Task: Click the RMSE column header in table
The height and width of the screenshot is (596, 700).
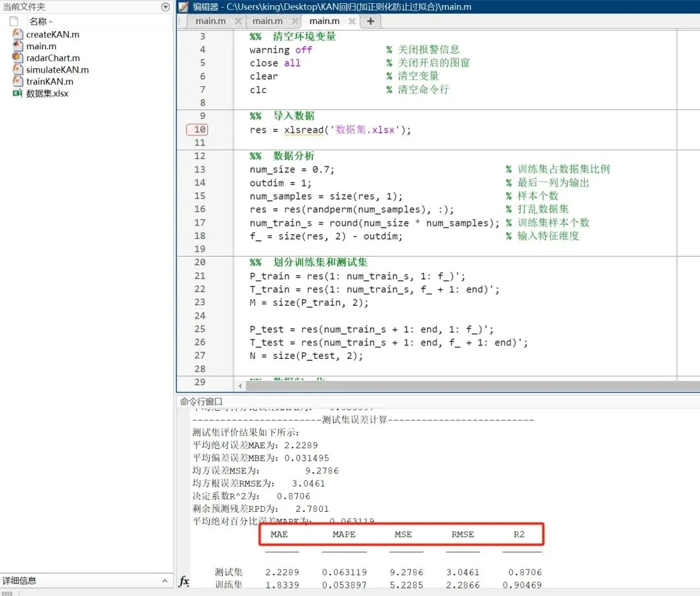Action: point(463,534)
